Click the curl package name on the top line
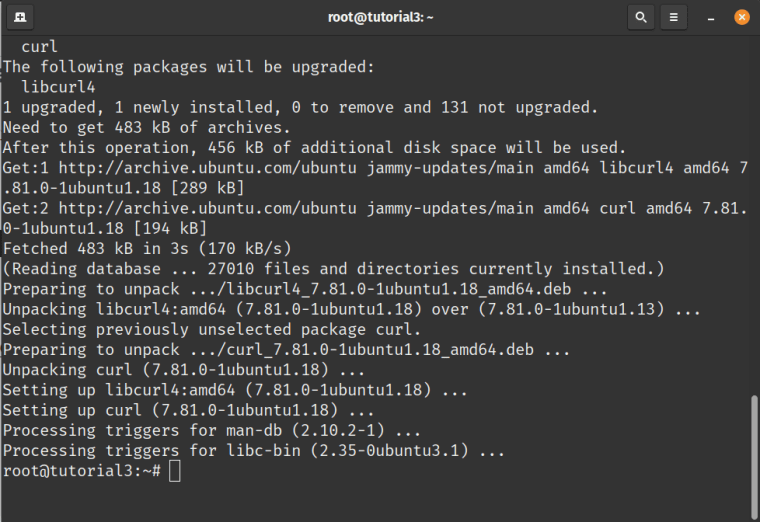 pos(39,47)
